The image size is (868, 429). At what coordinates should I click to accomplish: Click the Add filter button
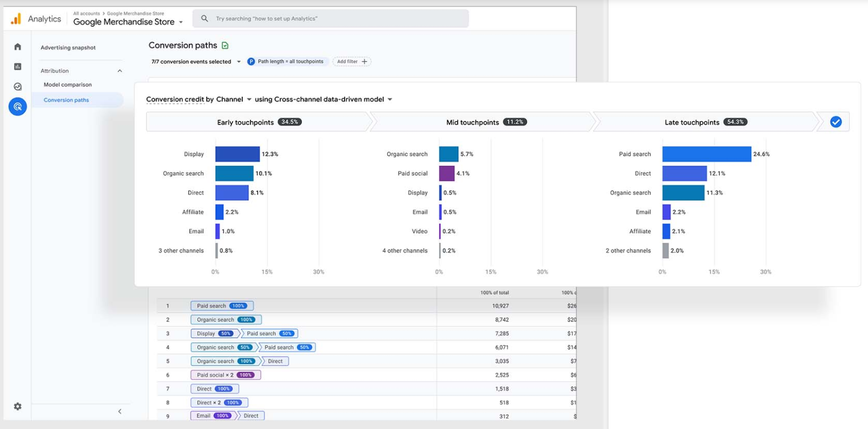(x=352, y=62)
